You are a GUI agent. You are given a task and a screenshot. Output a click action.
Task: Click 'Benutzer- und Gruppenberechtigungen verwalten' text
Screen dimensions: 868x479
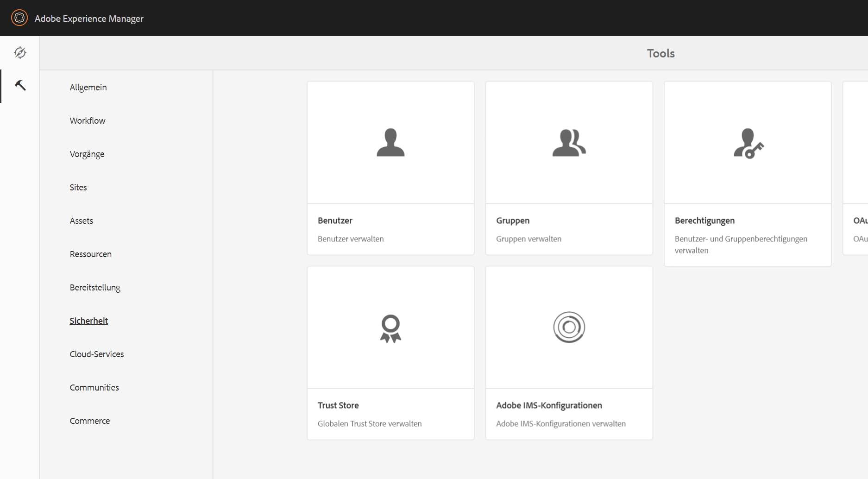741,245
